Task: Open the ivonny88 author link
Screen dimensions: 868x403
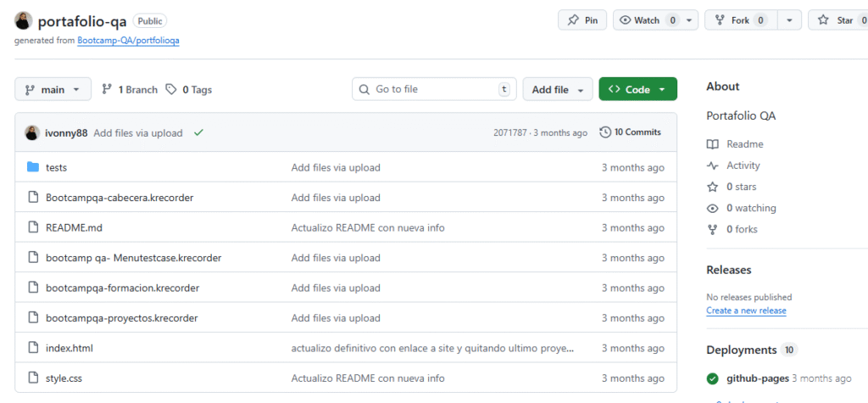Action: [x=66, y=133]
